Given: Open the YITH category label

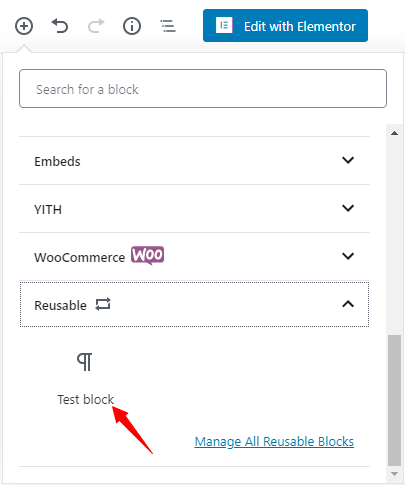Looking at the screenshot, I should (48, 210).
